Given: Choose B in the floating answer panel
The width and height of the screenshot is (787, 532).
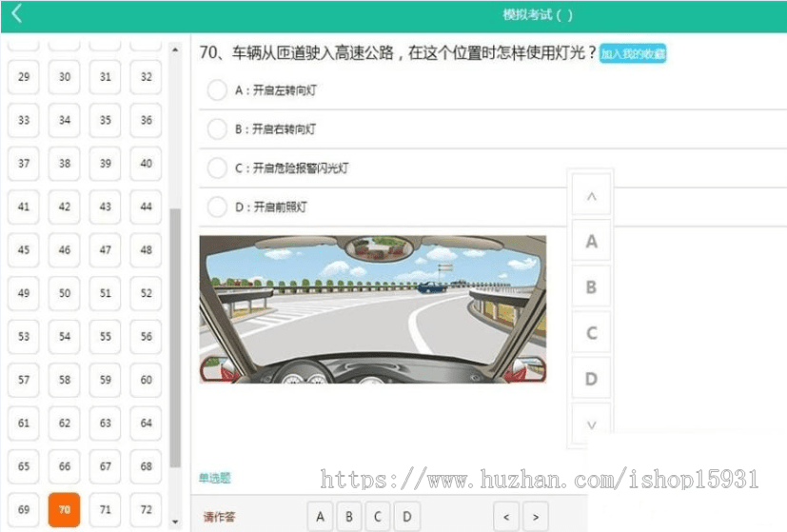Looking at the screenshot, I should [x=591, y=287].
